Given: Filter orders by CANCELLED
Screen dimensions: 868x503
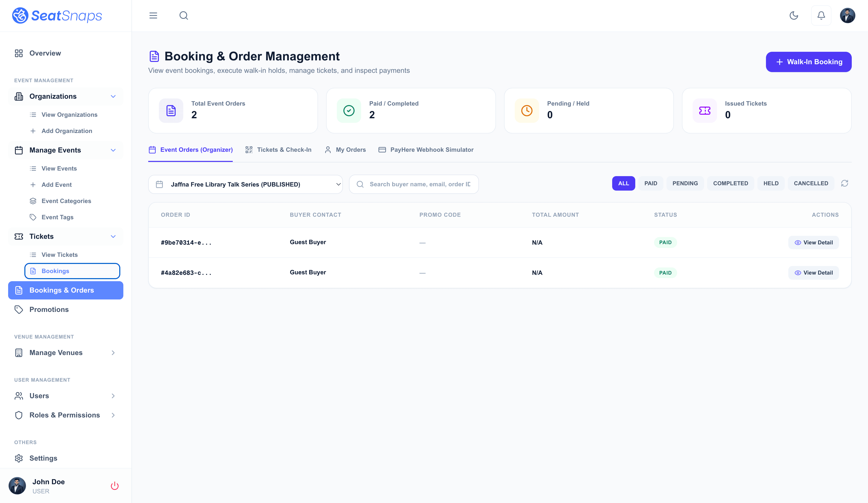Looking at the screenshot, I should [811, 183].
